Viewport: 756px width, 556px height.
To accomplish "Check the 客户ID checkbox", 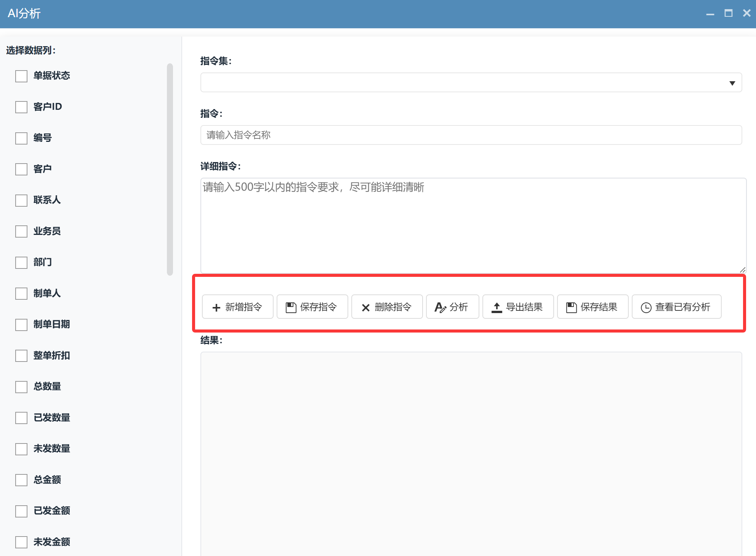I will click(x=21, y=107).
